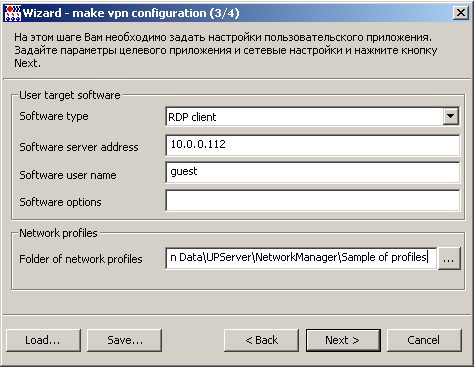Click the wizard title bar text

(131, 13)
